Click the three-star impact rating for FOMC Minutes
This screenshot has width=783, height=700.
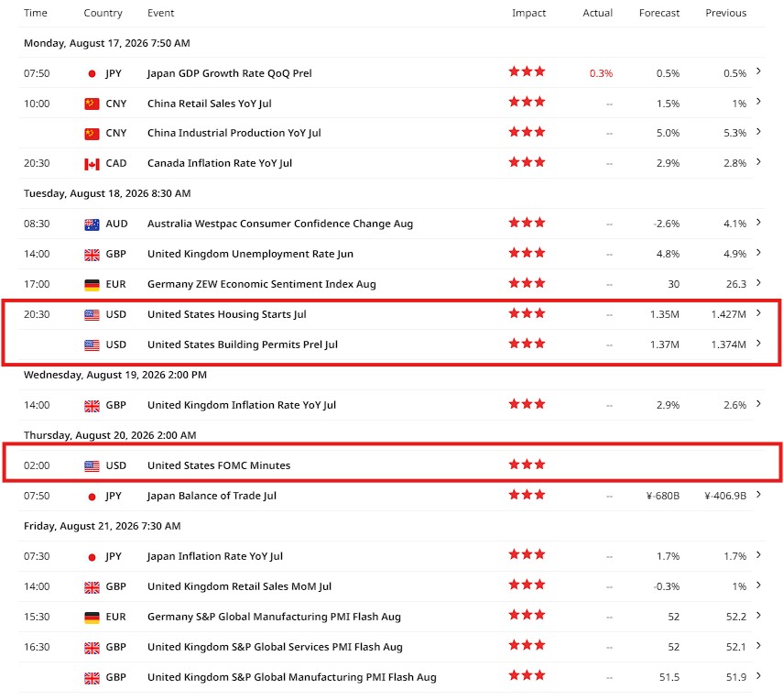[527, 465]
